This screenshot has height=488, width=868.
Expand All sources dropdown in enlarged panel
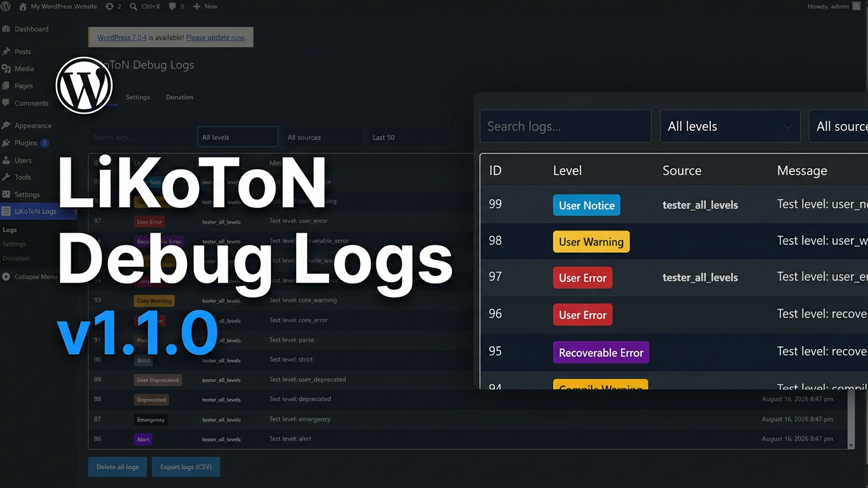[x=838, y=126]
